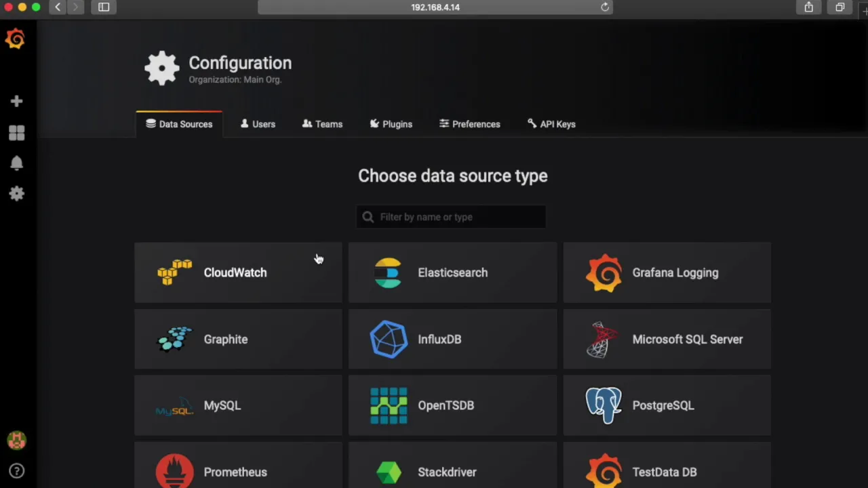The height and width of the screenshot is (488, 868).
Task: Switch to the Preferences tab
Action: tap(470, 124)
